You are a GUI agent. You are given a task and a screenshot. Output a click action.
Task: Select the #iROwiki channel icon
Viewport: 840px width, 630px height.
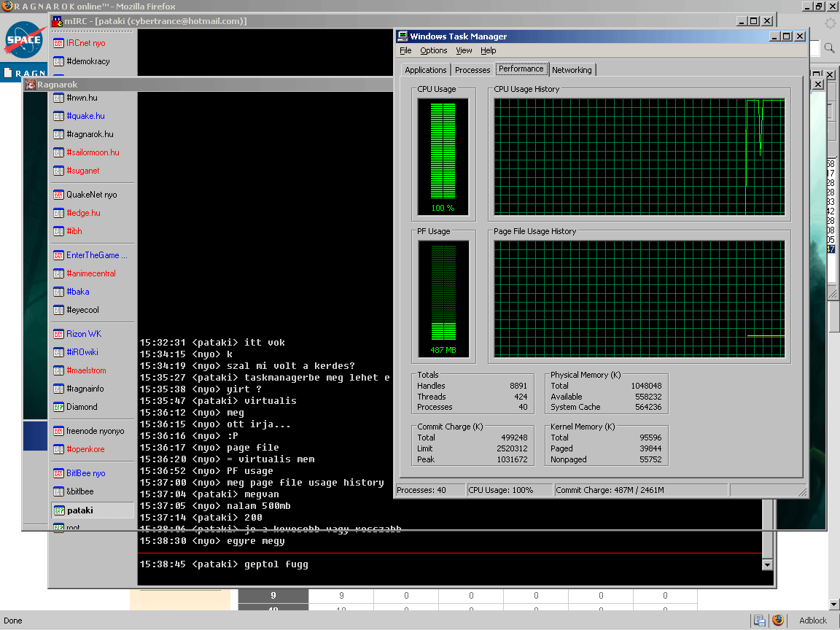click(x=58, y=352)
